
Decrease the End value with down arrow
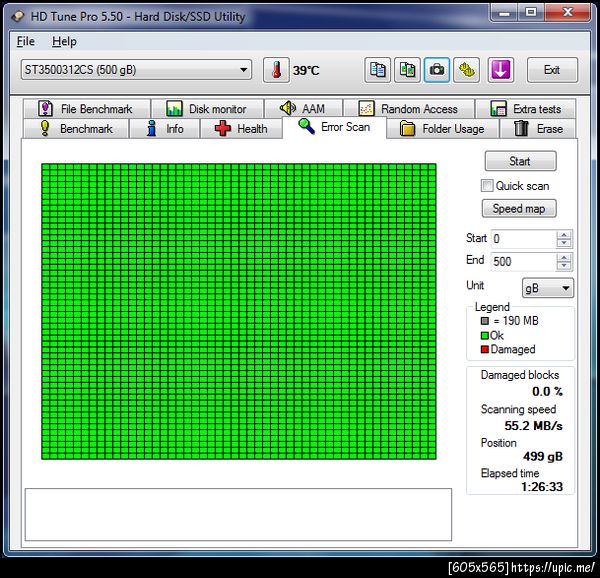[564, 266]
